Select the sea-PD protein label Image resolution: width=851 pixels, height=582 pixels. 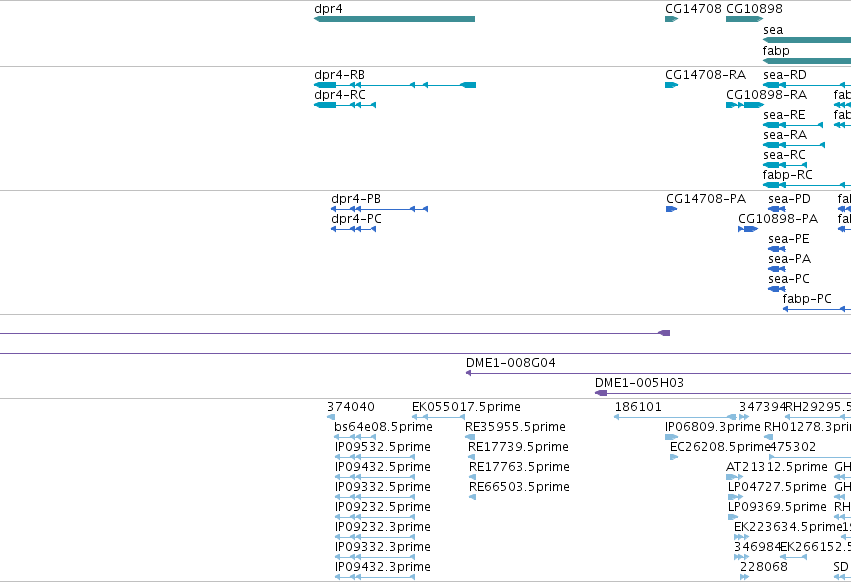(x=789, y=199)
